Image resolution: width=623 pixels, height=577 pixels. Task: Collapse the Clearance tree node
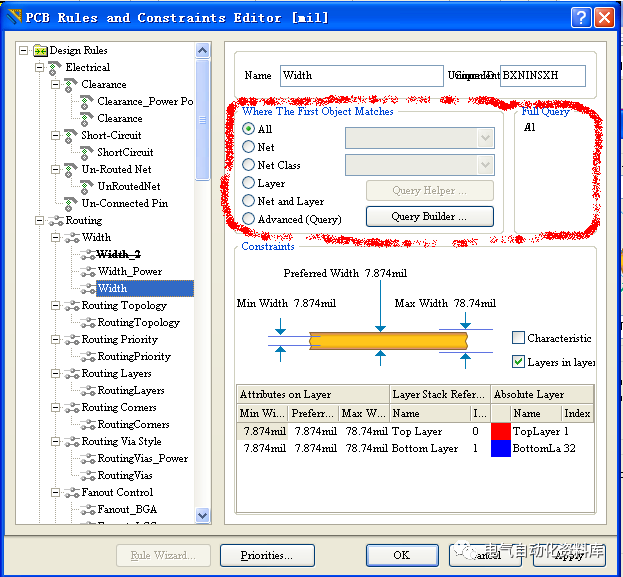tap(56, 85)
